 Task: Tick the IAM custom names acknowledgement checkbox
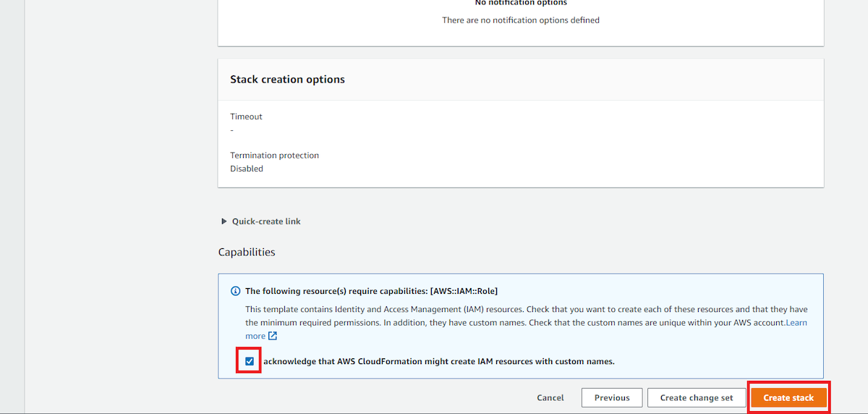(250, 361)
